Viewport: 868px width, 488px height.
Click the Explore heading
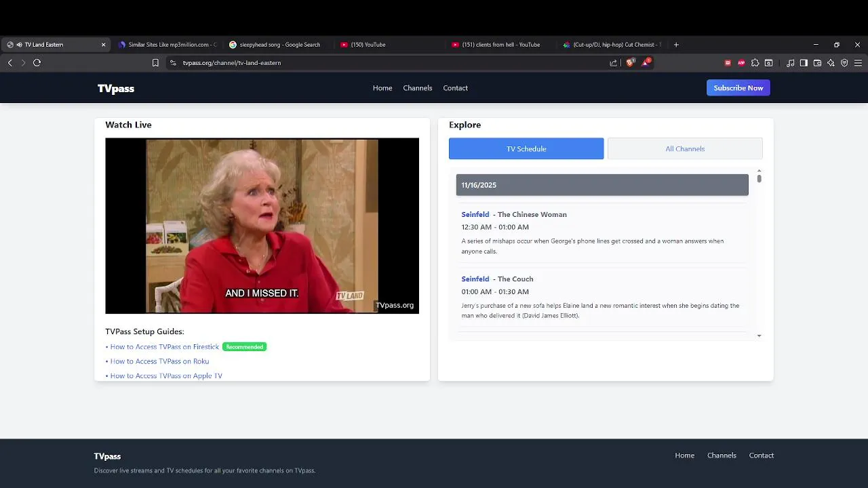pyautogui.click(x=465, y=125)
